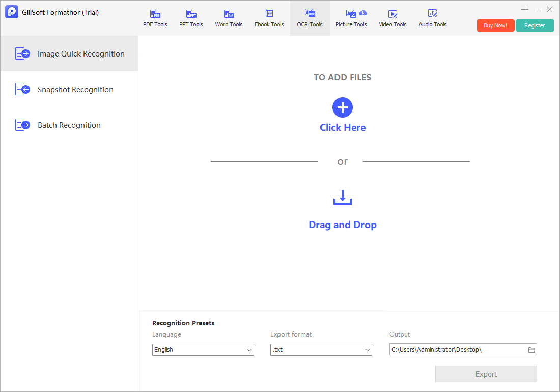Switch to the OCR Tools tab
The width and height of the screenshot is (560, 392).
tap(310, 18)
